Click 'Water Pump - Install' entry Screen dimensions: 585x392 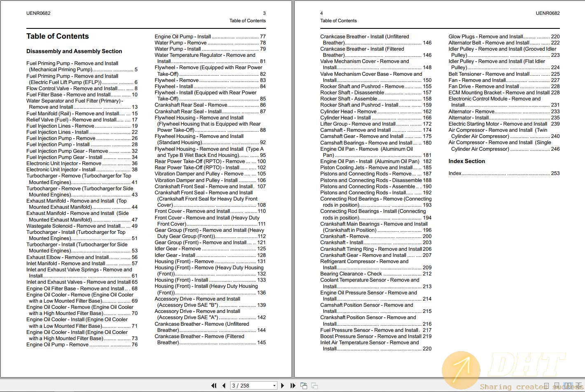coord(210,49)
